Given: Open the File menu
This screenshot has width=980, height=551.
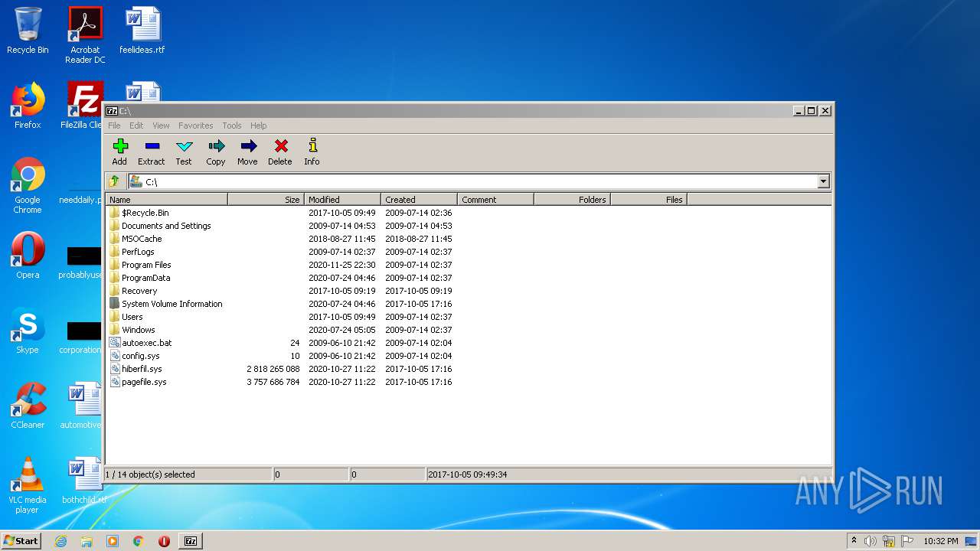Looking at the screenshot, I should [114, 126].
